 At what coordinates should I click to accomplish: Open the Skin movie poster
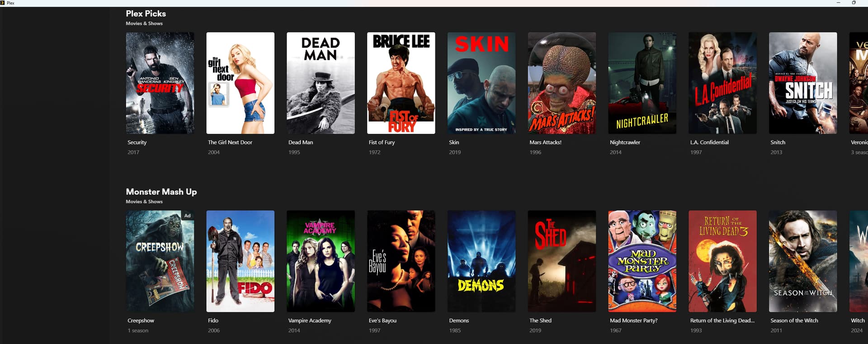481,83
